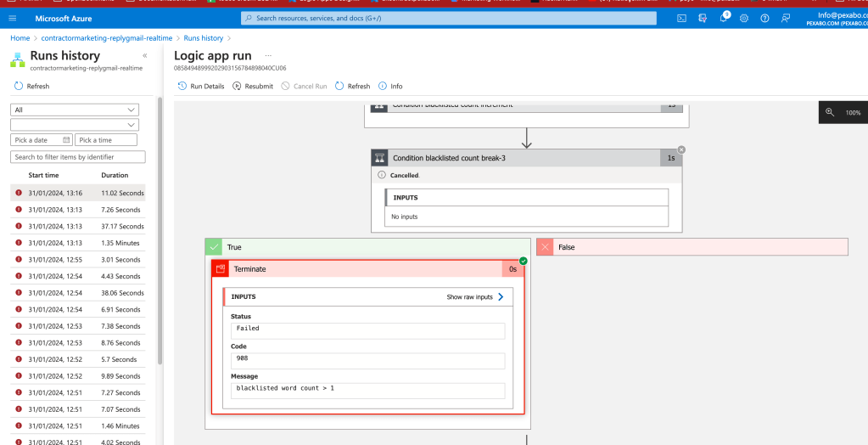Screen dimensions: 868x445
Task: Click the Pick a date field
Action: [42, 139]
